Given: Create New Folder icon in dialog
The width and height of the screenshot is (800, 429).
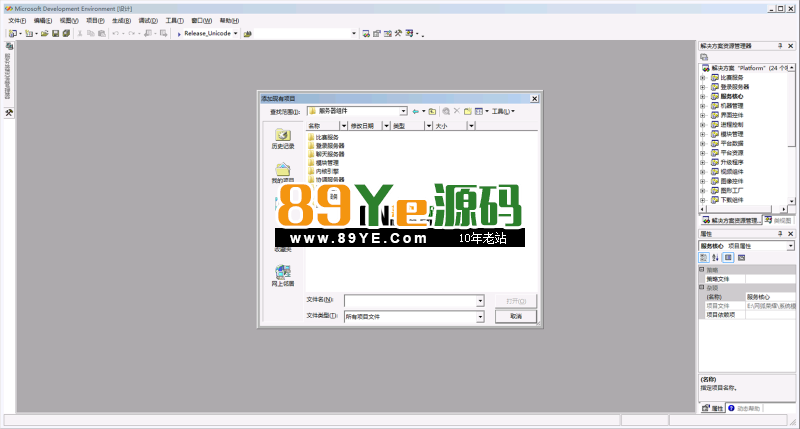Looking at the screenshot, I should [x=467, y=111].
